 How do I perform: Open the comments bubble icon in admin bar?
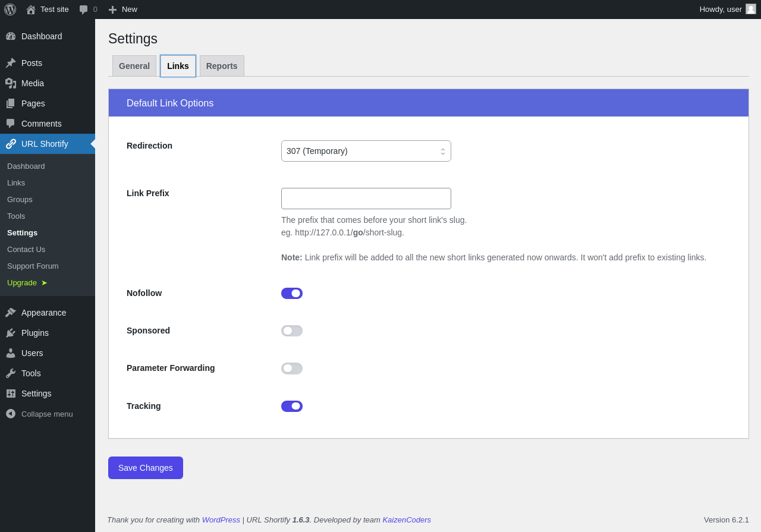[84, 10]
